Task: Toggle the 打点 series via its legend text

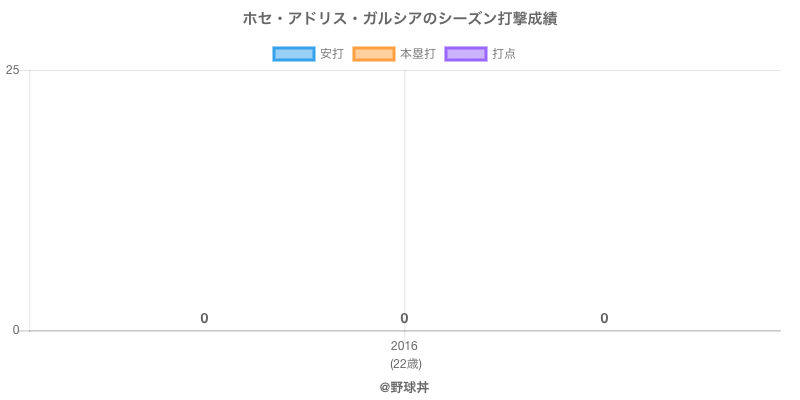Action: (x=504, y=54)
